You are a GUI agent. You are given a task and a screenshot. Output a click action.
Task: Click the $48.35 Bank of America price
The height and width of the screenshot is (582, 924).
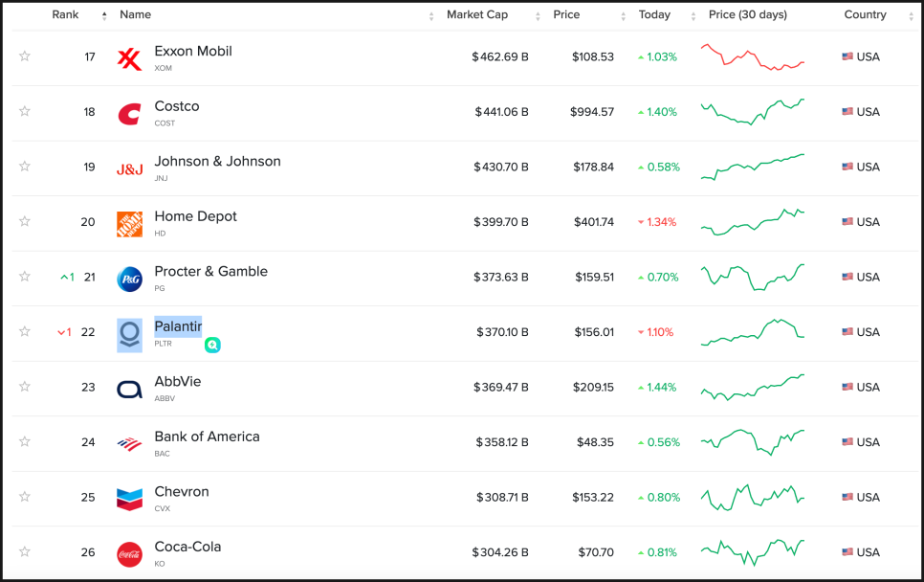595,442
